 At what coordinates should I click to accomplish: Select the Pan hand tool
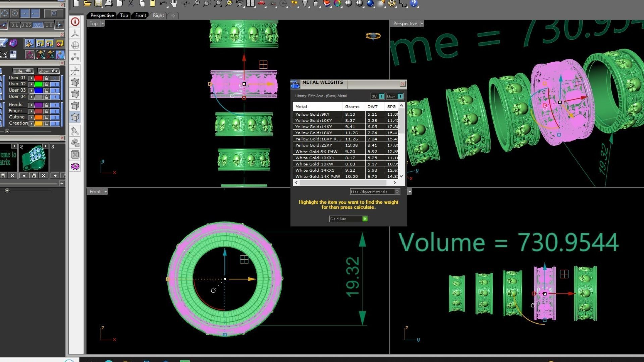click(x=173, y=4)
